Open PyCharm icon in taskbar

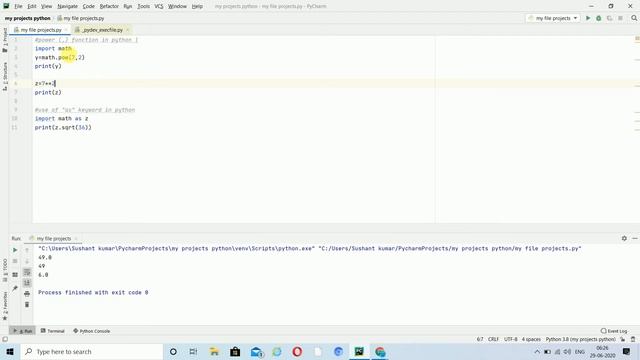359,351
